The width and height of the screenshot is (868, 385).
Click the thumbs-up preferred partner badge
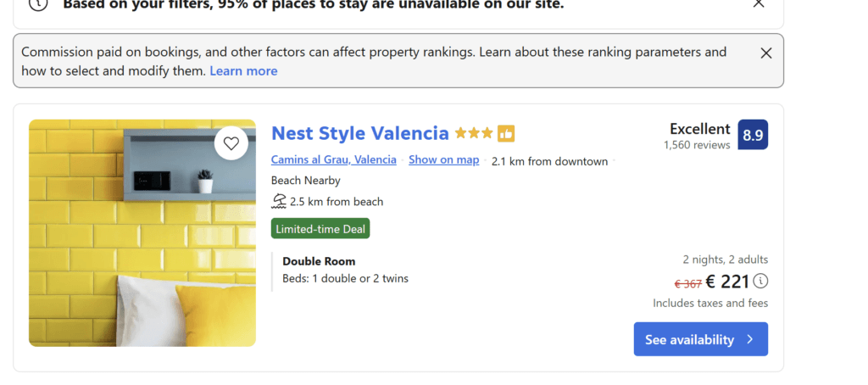[x=506, y=134]
